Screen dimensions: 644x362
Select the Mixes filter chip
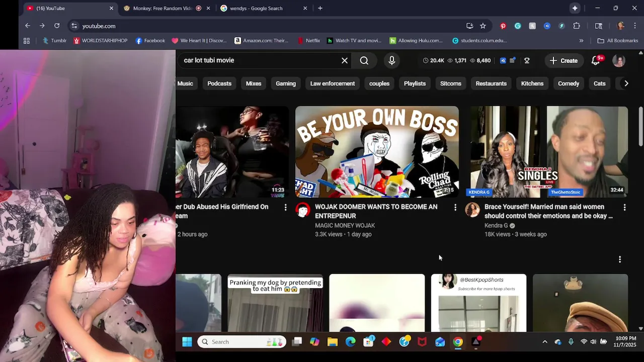(x=254, y=83)
